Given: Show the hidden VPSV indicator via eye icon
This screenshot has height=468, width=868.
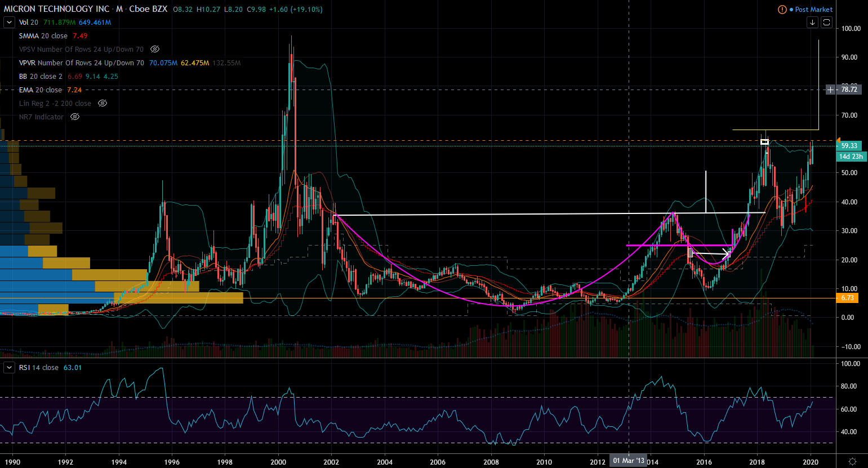Looking at the screenshot, I should [155, 50].
